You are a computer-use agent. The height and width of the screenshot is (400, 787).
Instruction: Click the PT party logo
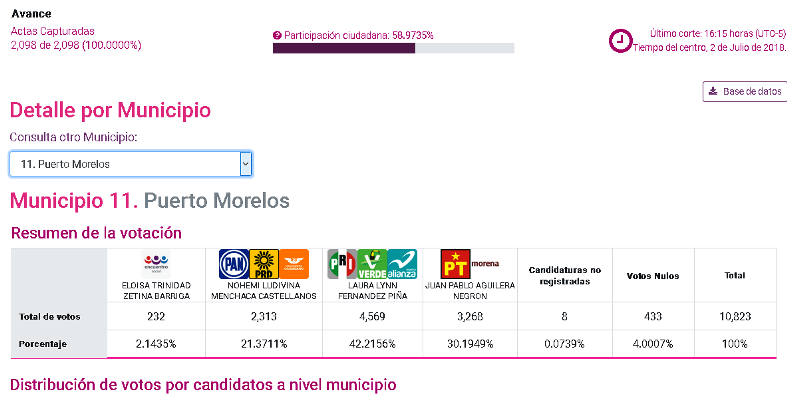(455, 264)
